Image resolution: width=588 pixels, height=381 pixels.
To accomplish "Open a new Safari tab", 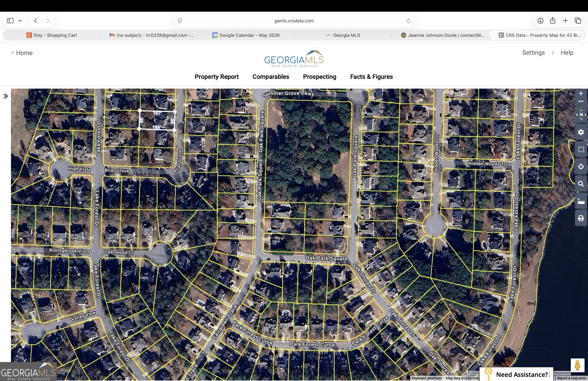I will tap(565, 21).
